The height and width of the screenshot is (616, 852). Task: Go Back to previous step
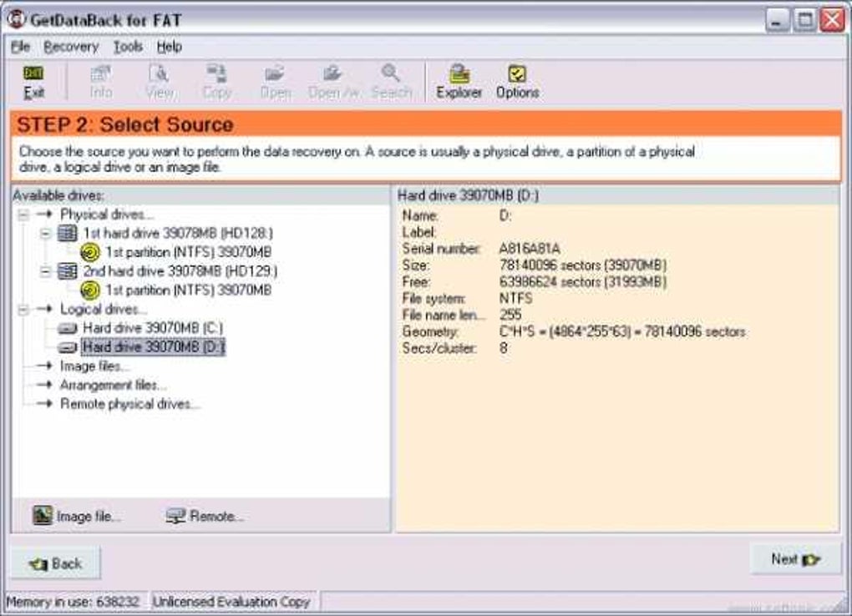[x=56, y=563]
